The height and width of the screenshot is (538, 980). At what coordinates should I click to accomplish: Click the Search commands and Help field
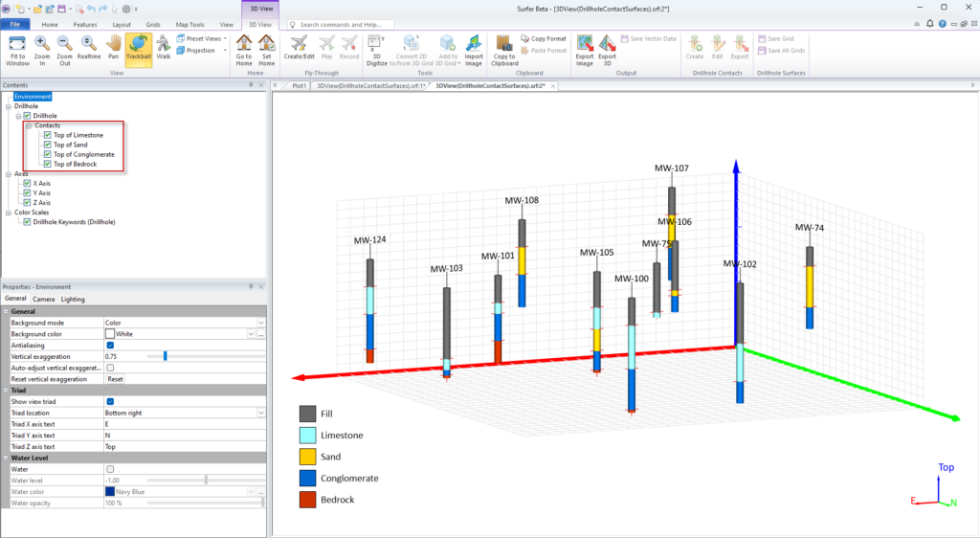coord(364,24)
